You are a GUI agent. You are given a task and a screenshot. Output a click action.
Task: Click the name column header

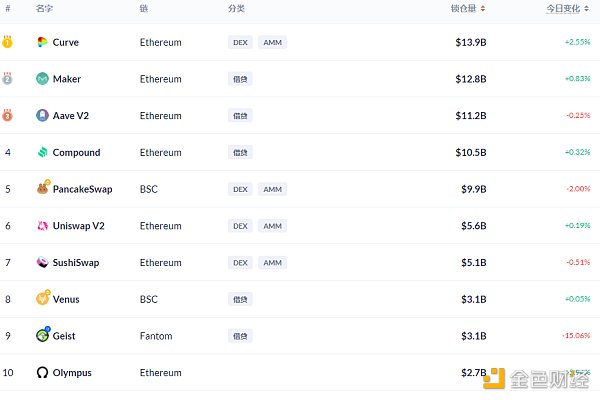44,8
